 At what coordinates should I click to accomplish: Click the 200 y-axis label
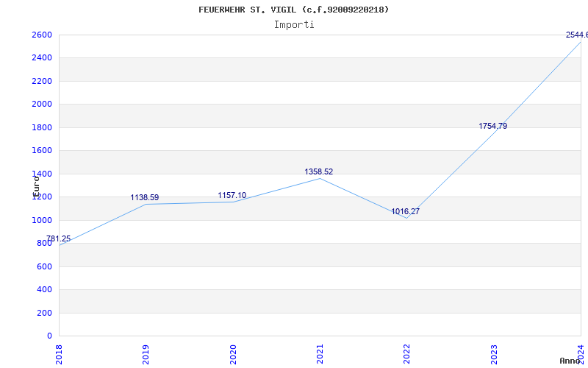[x=44, y=314]
